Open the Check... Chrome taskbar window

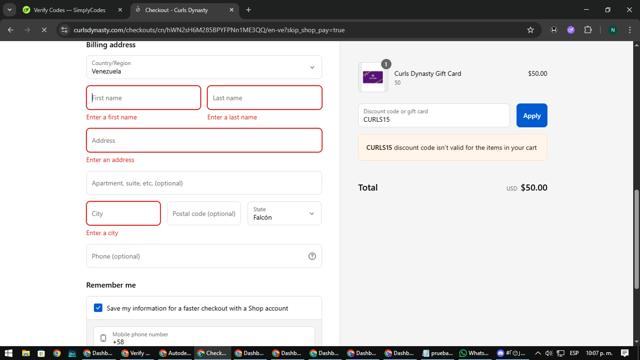(212, 353)
